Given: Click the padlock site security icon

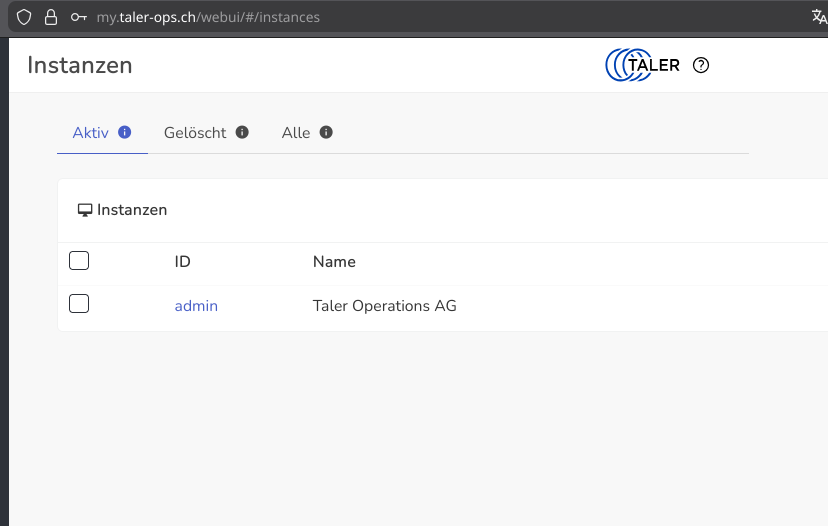Looking at the screenshot, I should pyautogui.click(x=51, y=17).
